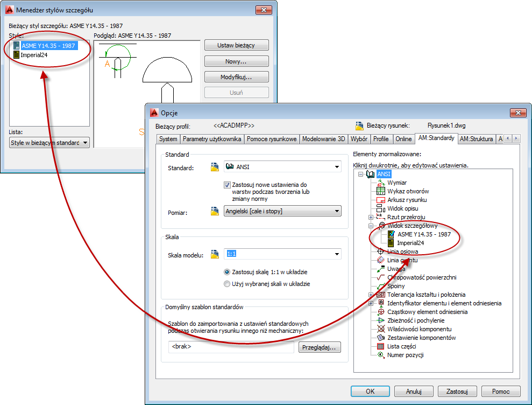Click Ustaw bieżący in style manager
The width and height of the screenshot is (532, 405).
pyautogui.click(x=237, y=45)
